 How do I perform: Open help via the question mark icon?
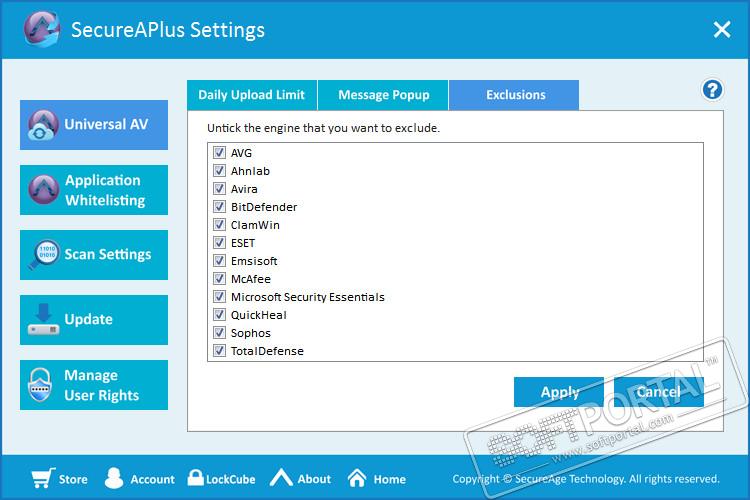(712, 89)
